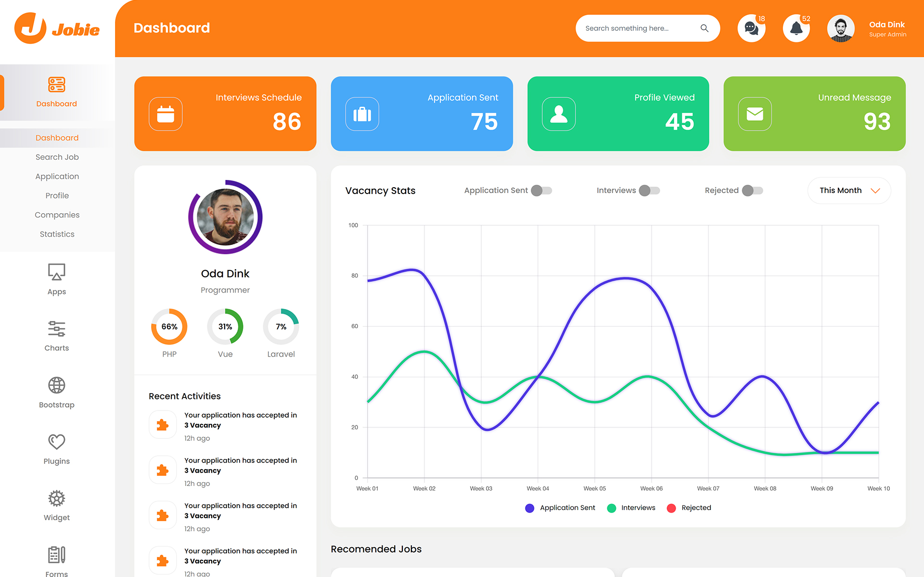The height and width of the screenshot is (577, 924).
Task: Open the notification bell icon
Action: click(796, 28)
